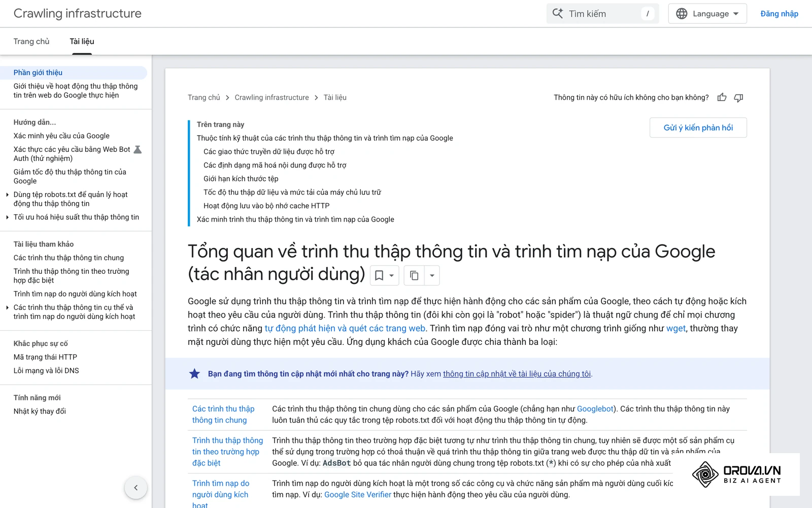This screenshot has height=508, width=812.
Task: Open 'Giảm tốc độ thu thập thông tin' sidebar item
Action: pyautogui.click(x=70, y=176)
